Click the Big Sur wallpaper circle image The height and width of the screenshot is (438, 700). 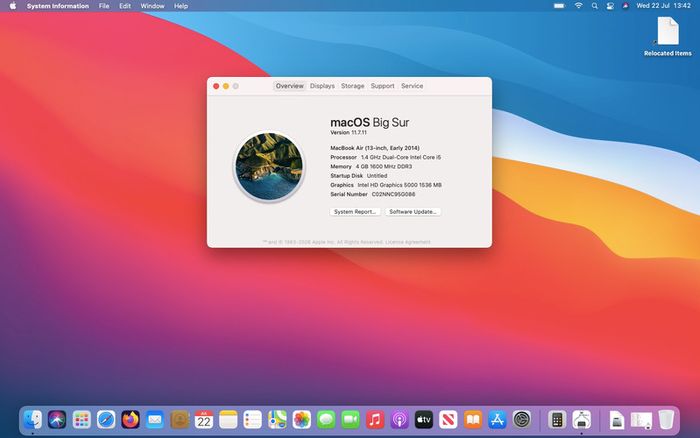click(x=269, y=166)
